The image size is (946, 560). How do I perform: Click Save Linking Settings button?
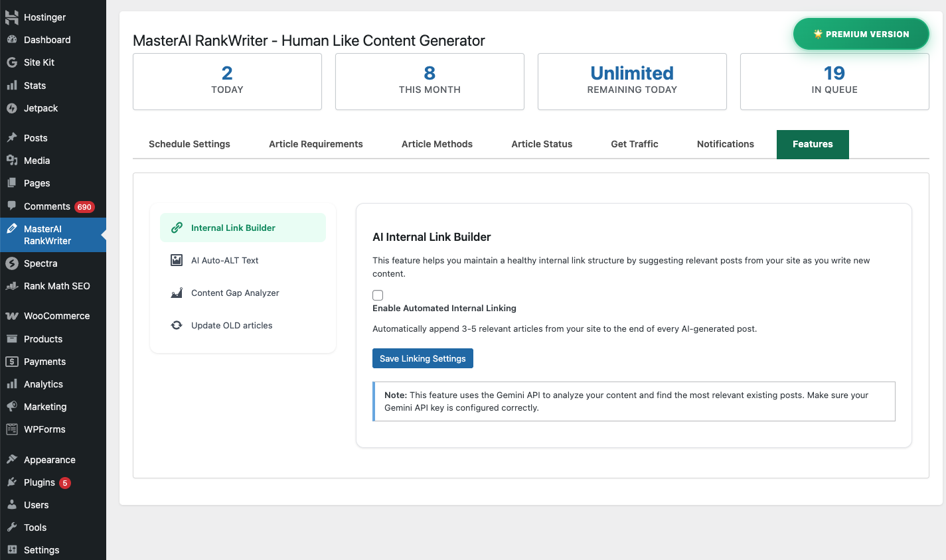click(x=423, y=358)
